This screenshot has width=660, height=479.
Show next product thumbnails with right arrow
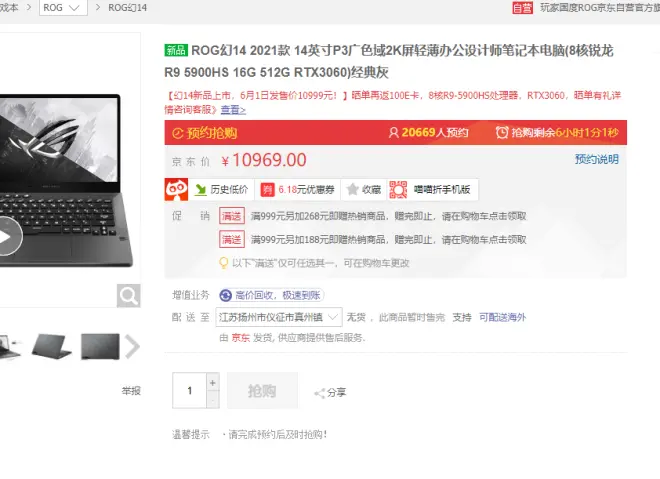pyautogui.click(x=132, y=346)
